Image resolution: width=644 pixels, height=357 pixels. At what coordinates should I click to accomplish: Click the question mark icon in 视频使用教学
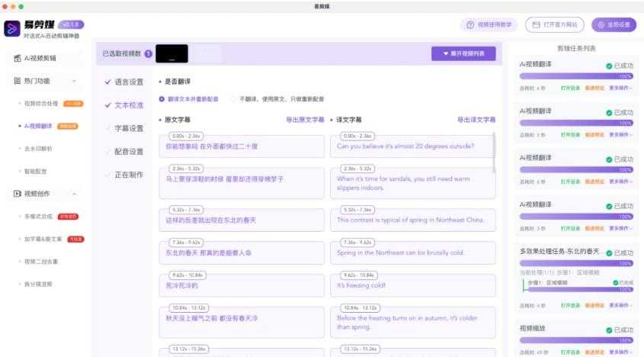pyautogui.click(x=470, y=25)
